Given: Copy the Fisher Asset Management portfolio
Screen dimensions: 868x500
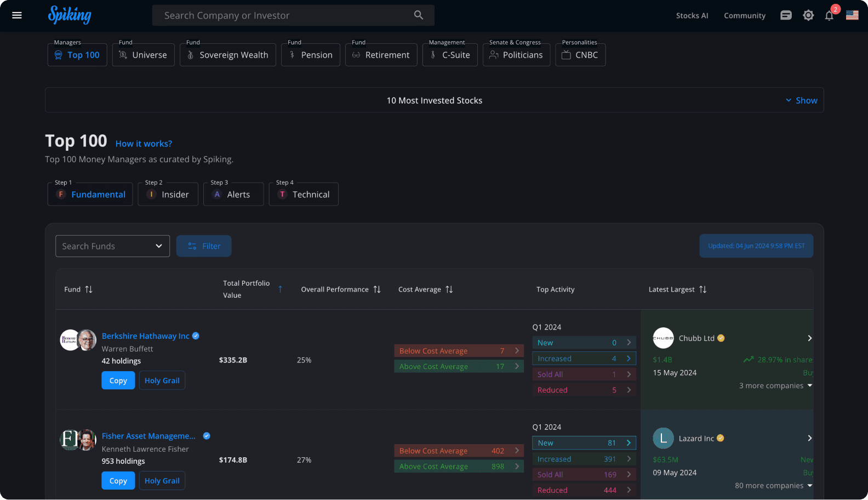Looking at the screenshot, I should coord(118,481).
